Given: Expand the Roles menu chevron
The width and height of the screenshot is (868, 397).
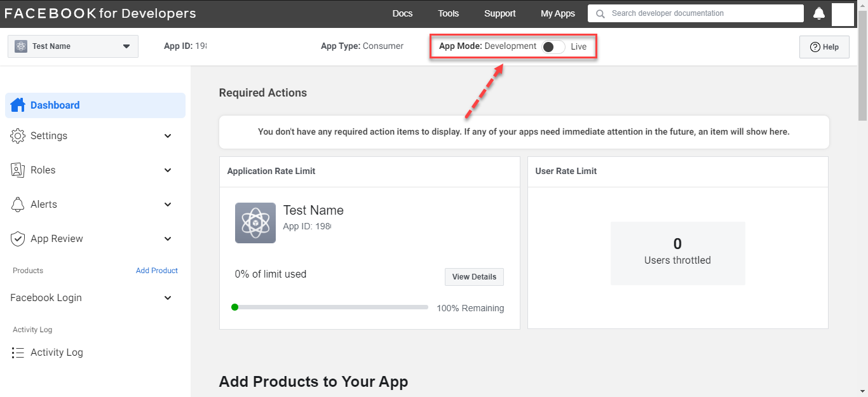Looking at the screenshot, I should tap(168, 170).
